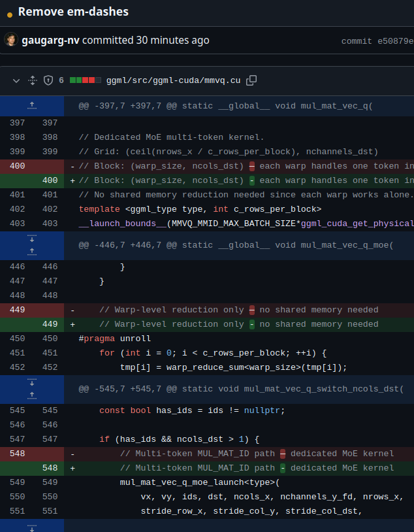The height and width of the screenshot is (532, 414).
Task: Click the '@@ -446,7 +446,7 @@' hunk header
Action: point(236,245)
